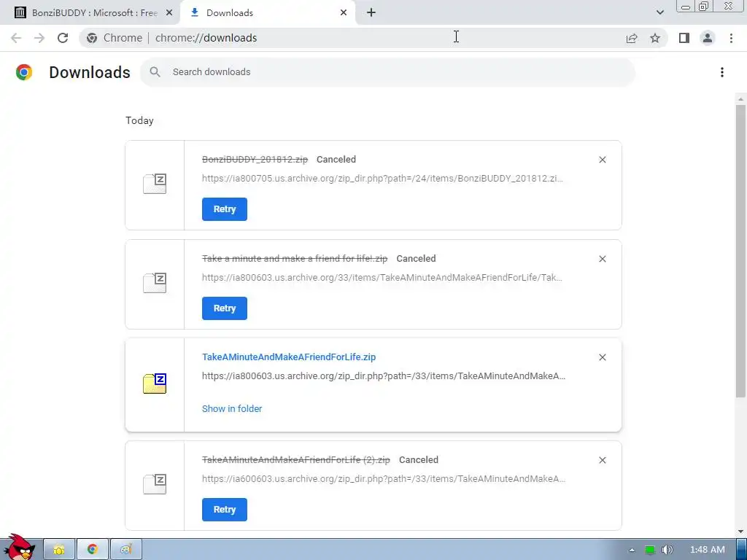Click the page vertical scrollbar thumb
The image size is (747, 560).
(x=740, y=251)
